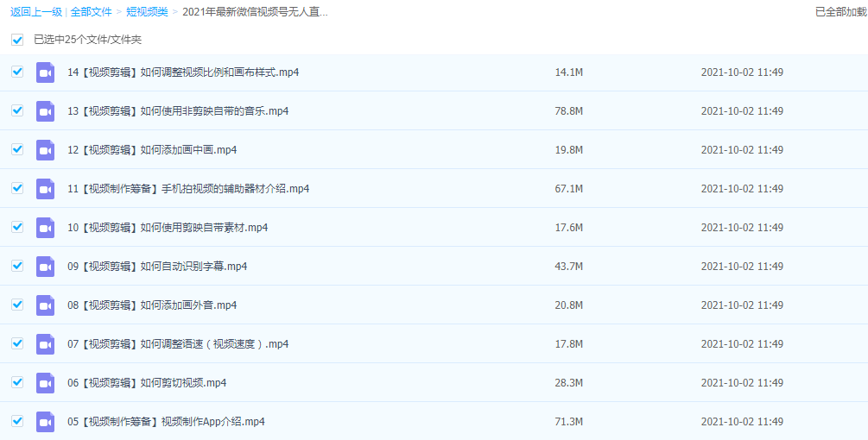The height and width of the screenshot is (440, 868).
Task: Click video icon for file 11 辅助器材介绍
Action: pyautogui.click(x=45, y=189)
